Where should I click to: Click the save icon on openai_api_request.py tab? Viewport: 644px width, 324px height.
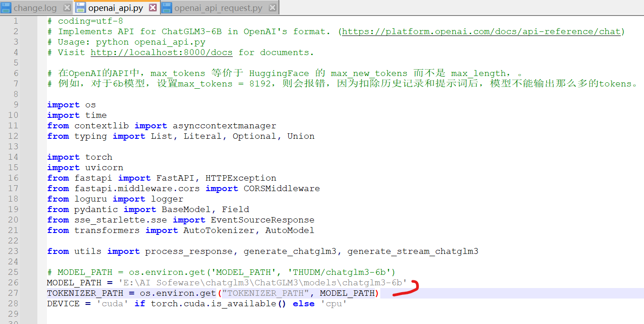click(167, 8)
